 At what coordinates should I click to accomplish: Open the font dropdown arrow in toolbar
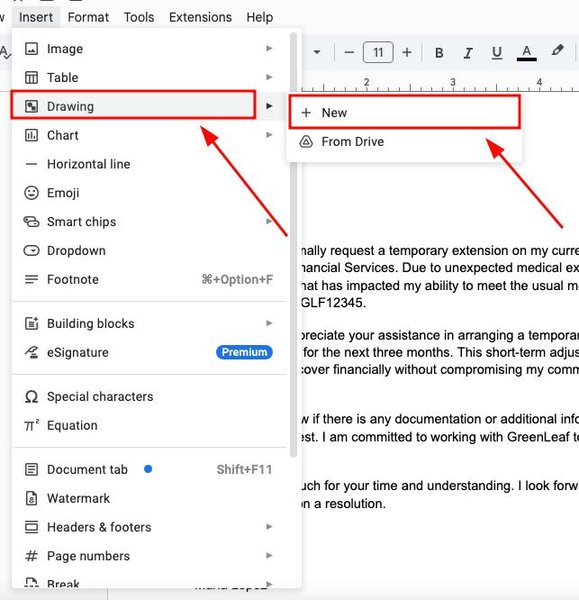coord(317,52)
